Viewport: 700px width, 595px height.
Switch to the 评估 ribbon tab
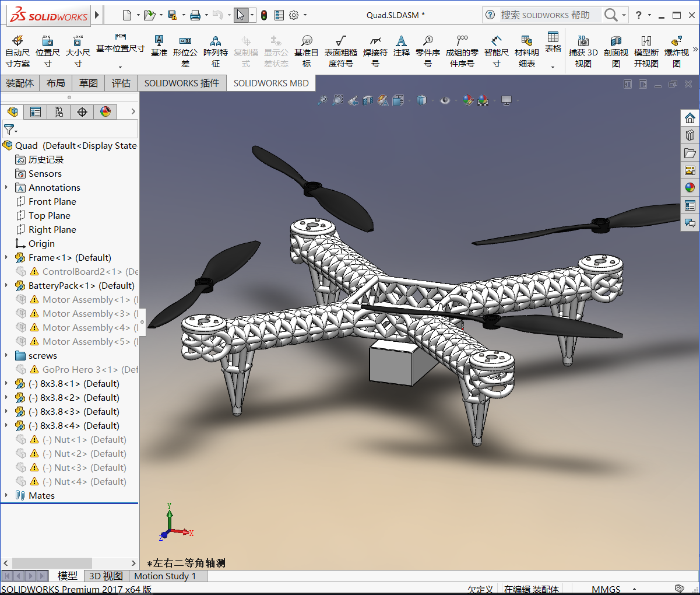pos(121,83)
